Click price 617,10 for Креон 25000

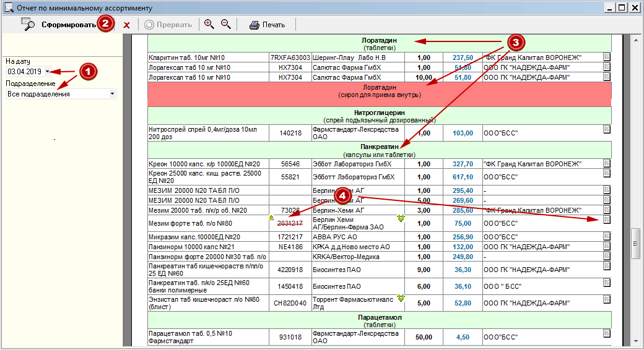click(463, 177)
